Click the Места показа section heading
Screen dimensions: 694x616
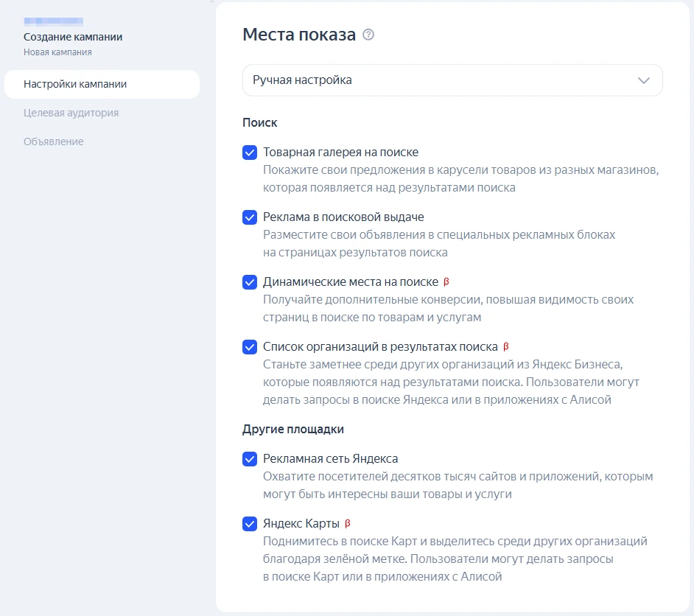[299, 35]
